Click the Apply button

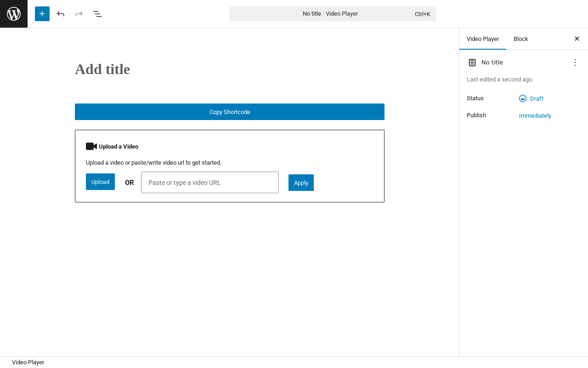pyautogui.click(x=301, y=183)
